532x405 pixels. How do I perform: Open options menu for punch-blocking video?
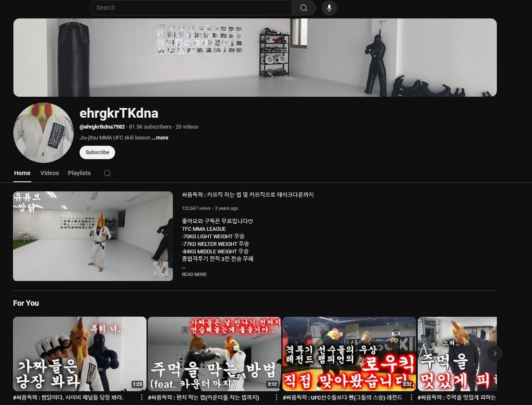click(x=276, y=397)
